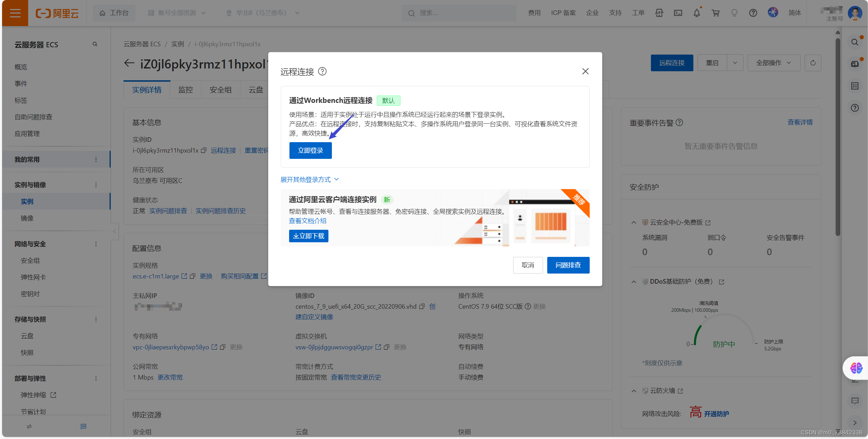Click 开通防护 link
Image resolution: width=868 pixels, height=439 pixels.
(x=716, y=414)
